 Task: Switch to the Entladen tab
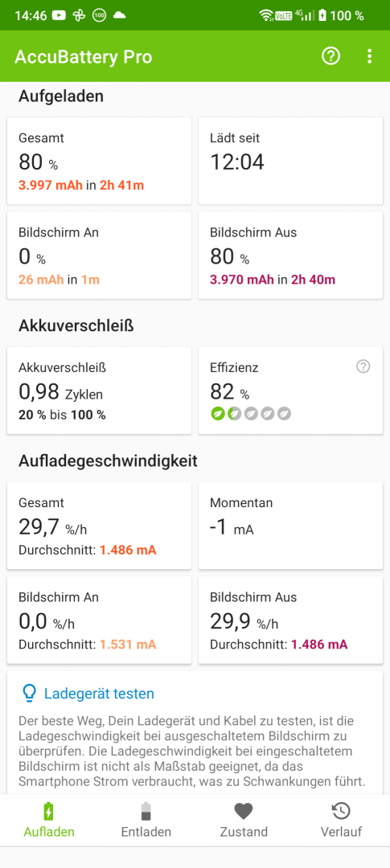tap(146, 820)
